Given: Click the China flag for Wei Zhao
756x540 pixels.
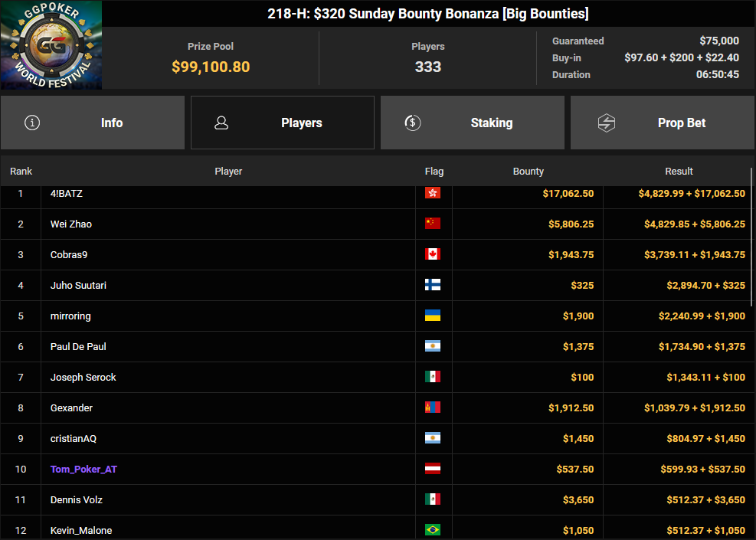Looking at the screenshot, I should click(433, 224).
